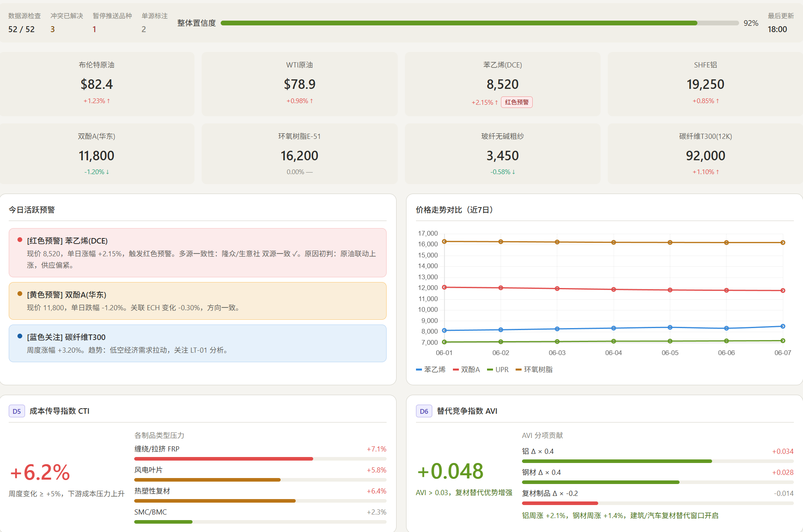
Task: Toggle UPR series in chart legend
Action: pyautogui.click(x=498, y=369)
